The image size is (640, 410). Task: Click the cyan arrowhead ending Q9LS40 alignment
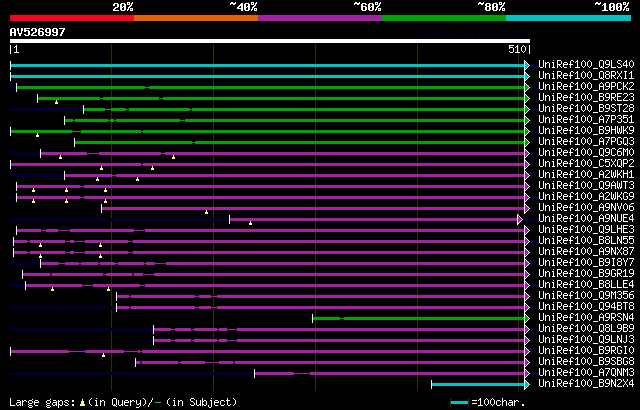527,65
